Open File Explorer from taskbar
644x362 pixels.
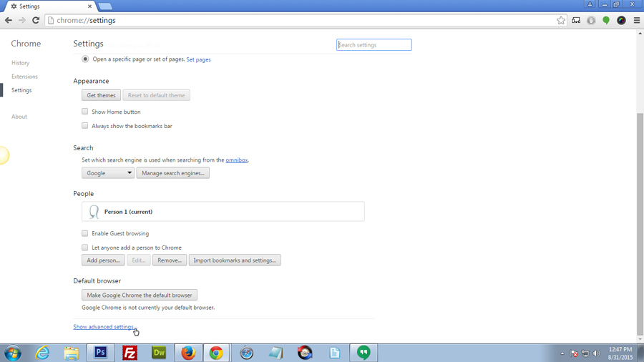tap(72, 353)
